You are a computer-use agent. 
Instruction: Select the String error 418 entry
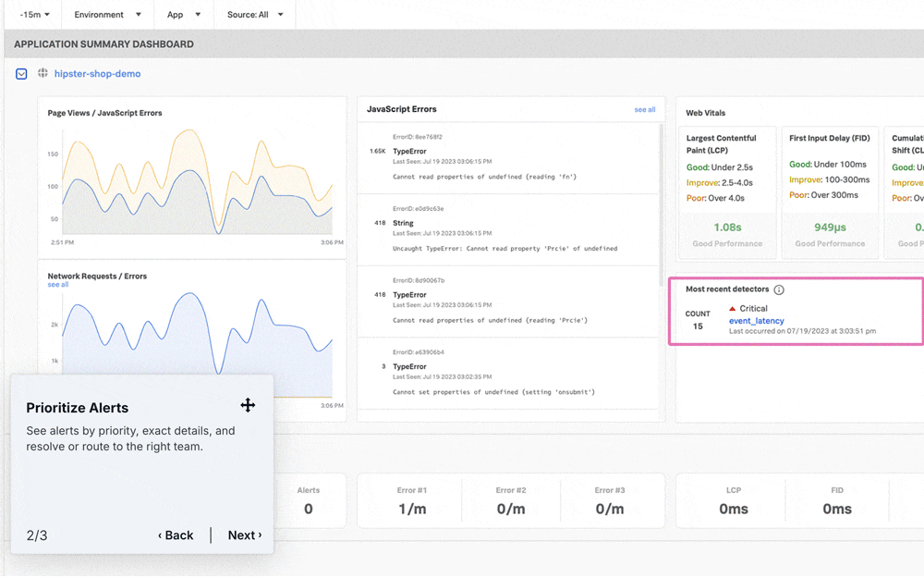pos(508,230)
